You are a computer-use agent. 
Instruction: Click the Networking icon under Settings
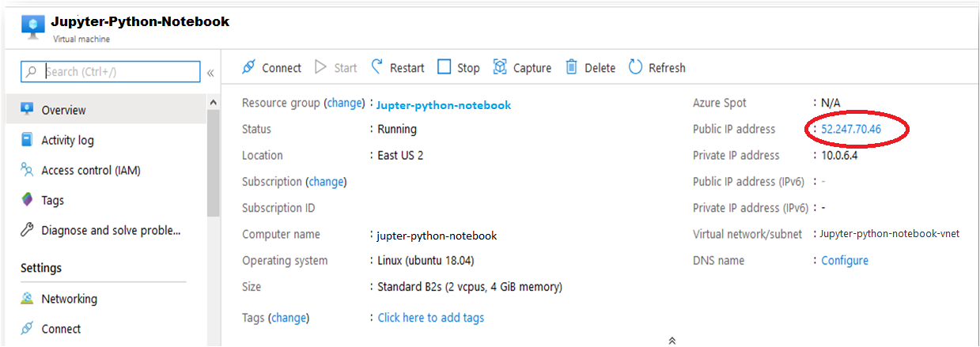[28, 299]
